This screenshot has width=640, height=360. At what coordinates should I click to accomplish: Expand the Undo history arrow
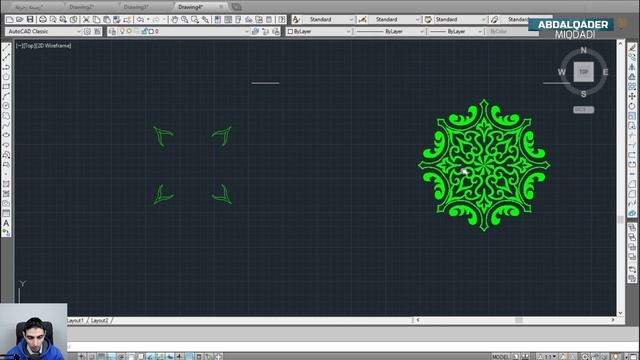pos(148,19)
